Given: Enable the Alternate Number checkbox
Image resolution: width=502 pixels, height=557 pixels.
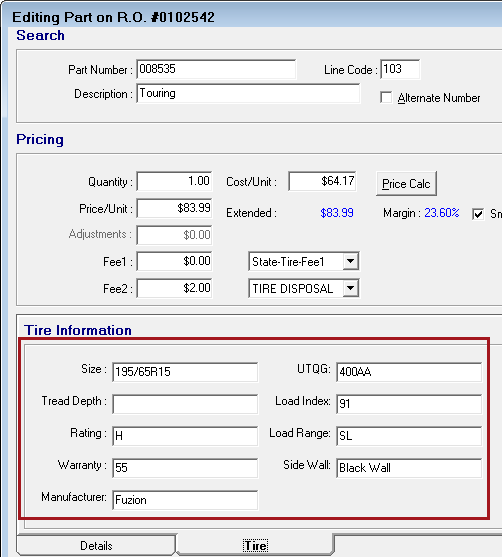Looking at the screenshot, I should click(386, 98).
